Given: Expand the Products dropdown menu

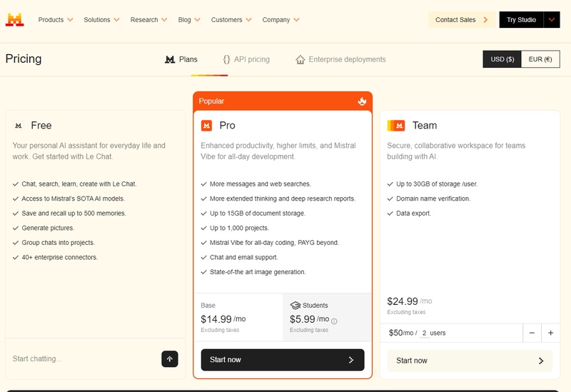Looking at the screenshot, I should (56, 20).
